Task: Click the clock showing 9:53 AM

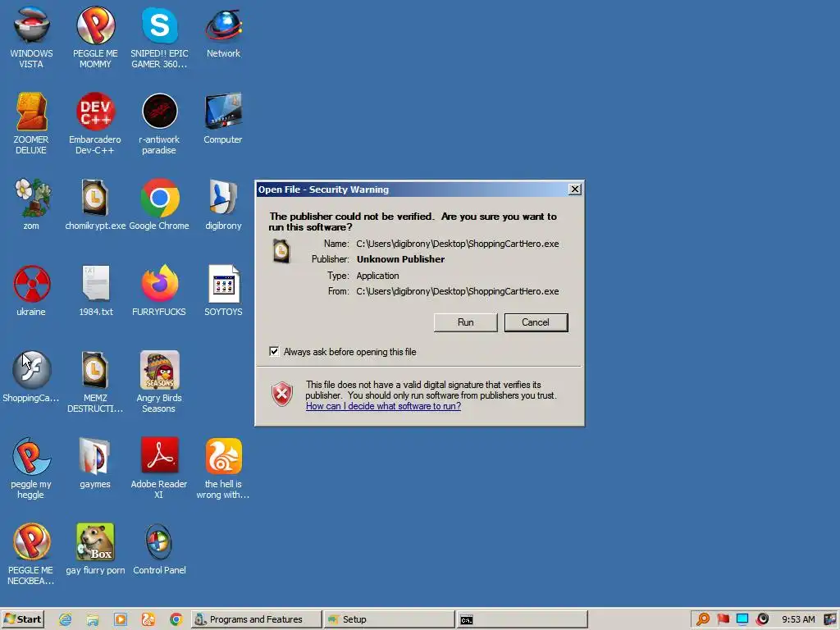Action: point(798,619)
